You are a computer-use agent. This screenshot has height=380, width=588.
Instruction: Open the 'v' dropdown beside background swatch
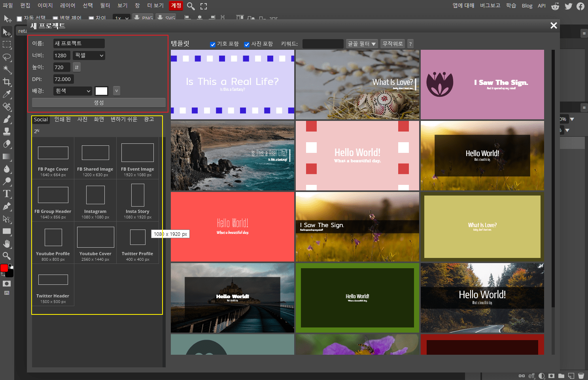coord(116,91)
